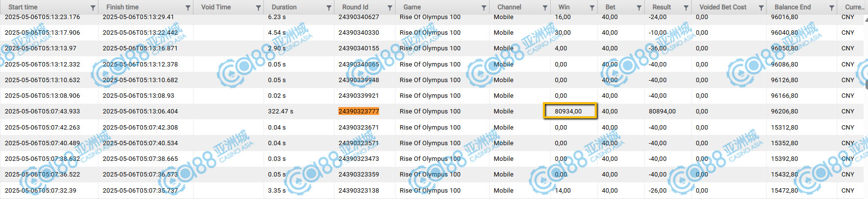
Task: Select Result cell showing 80894,00
Action: (662, 111)
